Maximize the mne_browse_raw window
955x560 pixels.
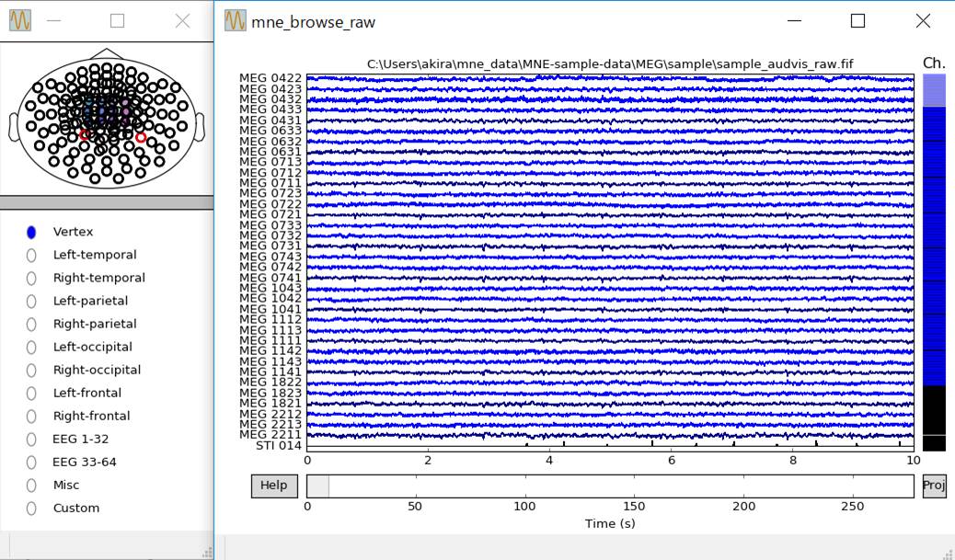(857, 21)
